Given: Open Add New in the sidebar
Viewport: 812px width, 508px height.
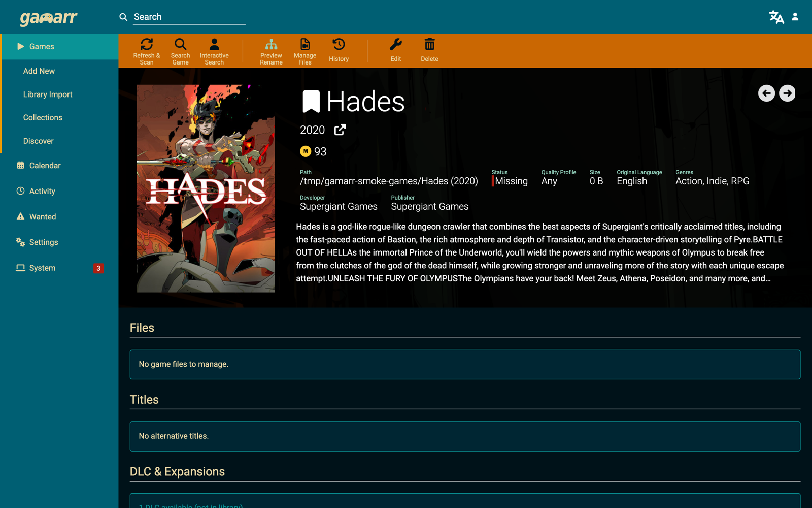Looking at the screenshot, I should [x=60, y=71].
